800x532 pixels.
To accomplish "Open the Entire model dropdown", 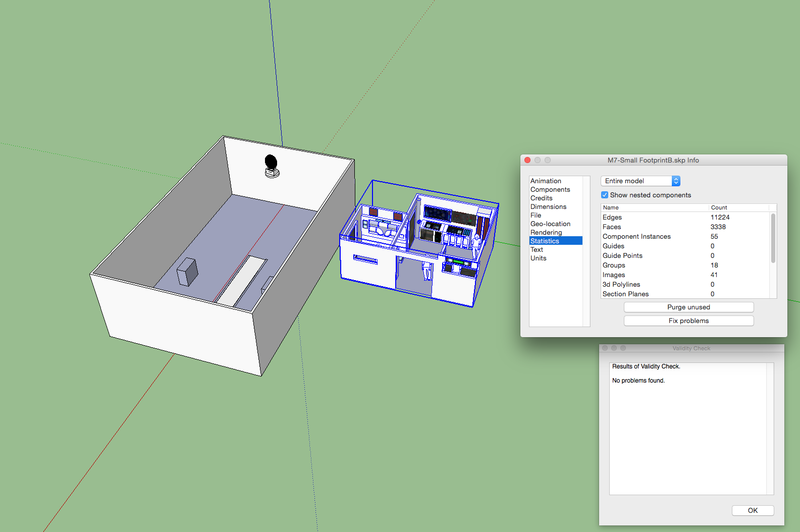I will tap(640, 181).
